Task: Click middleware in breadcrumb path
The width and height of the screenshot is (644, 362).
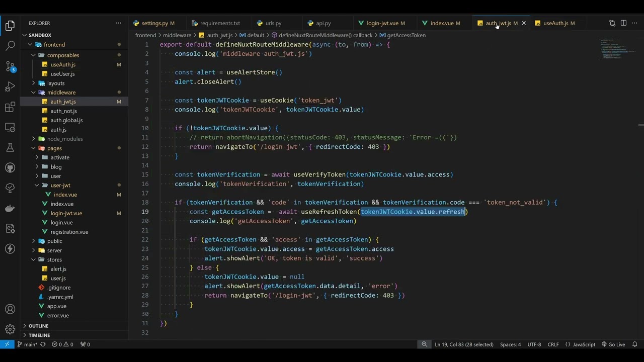Action: tap(177, 35)
